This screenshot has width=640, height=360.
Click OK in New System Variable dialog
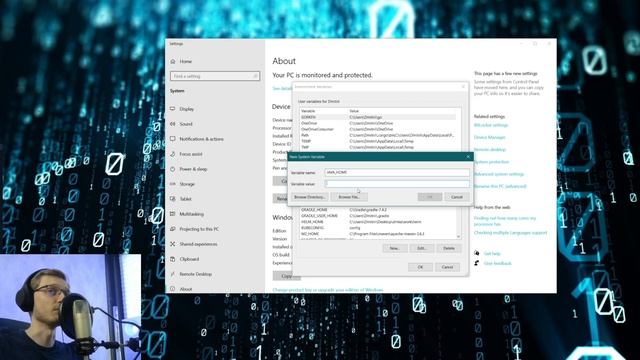click(x=430, y=197)
